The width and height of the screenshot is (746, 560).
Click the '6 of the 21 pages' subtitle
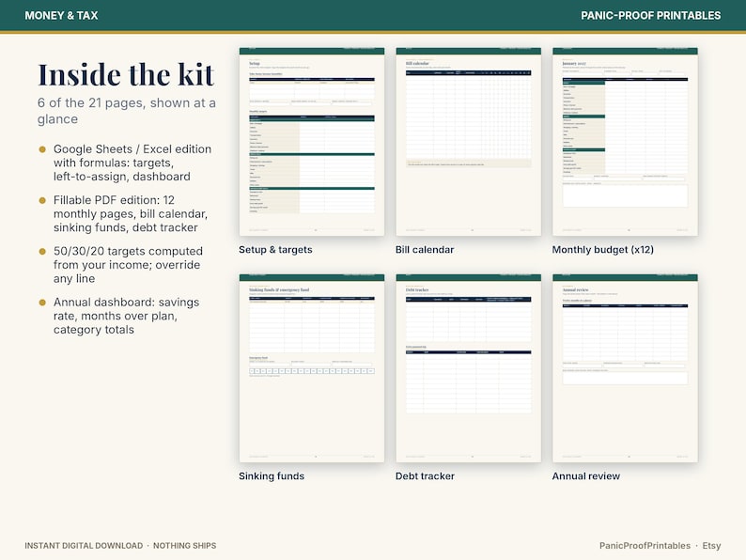click(127, 111)
